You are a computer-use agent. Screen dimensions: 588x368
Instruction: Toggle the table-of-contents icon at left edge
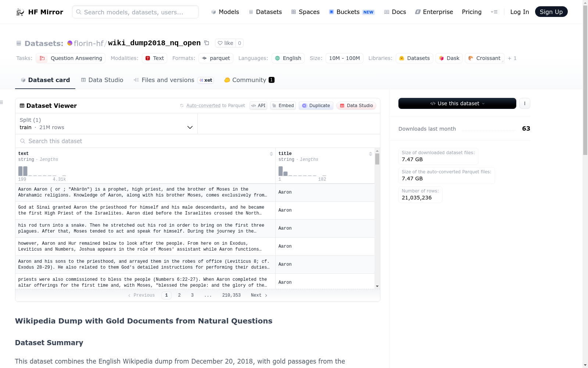1,102
